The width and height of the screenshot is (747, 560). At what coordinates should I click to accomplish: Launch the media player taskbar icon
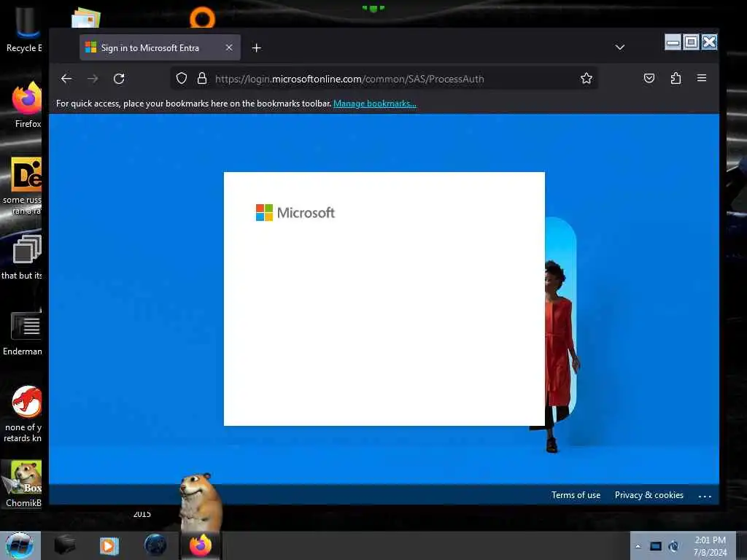(x=109, y=545)
